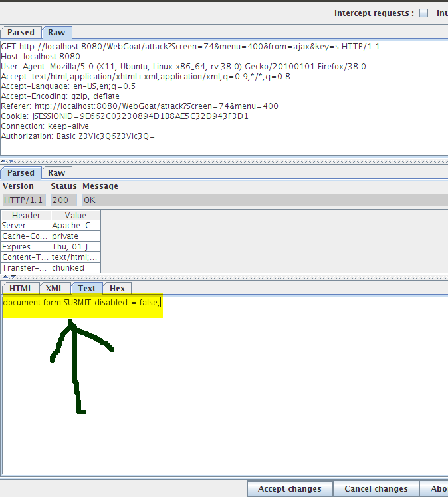Click the Accept changes button
This screenshot has width=448, height=497.
pyautogui.click(x=289, y=489)
